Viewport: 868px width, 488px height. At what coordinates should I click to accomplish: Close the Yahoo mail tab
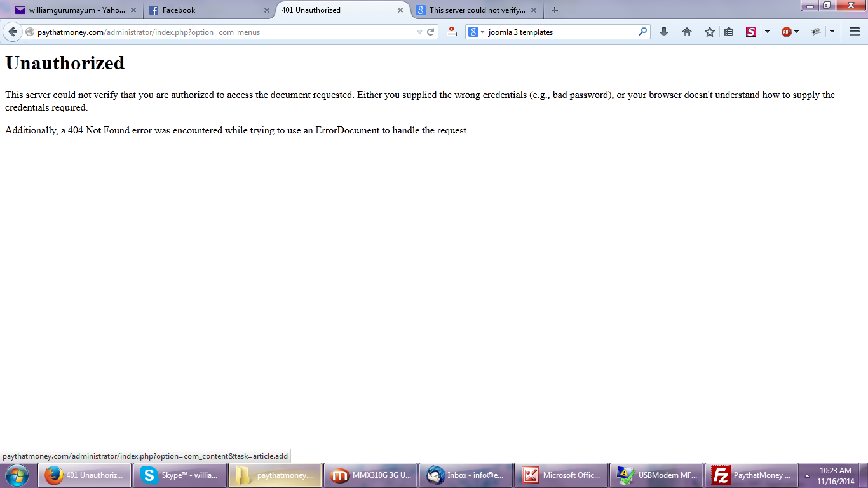click(x=133, y=10)
